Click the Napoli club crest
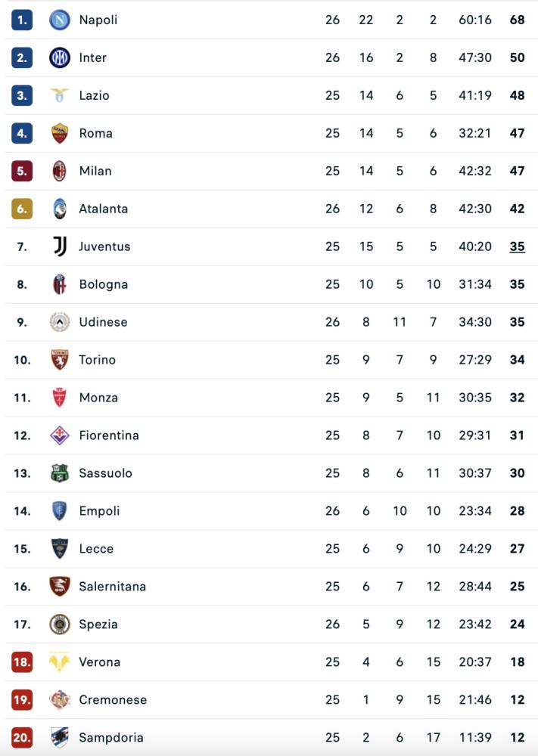The height and width of the screenshot is (756, 538). point(59,20)
